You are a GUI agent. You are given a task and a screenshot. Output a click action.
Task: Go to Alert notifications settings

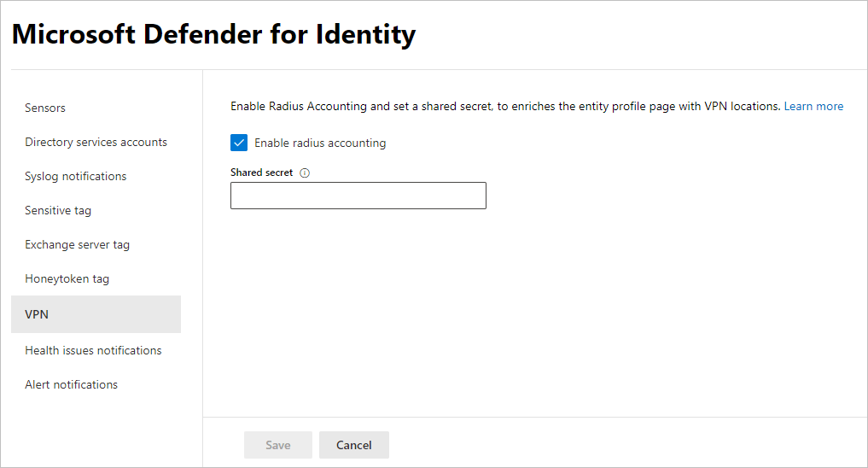pyautogui.click(x=71, y=384)
